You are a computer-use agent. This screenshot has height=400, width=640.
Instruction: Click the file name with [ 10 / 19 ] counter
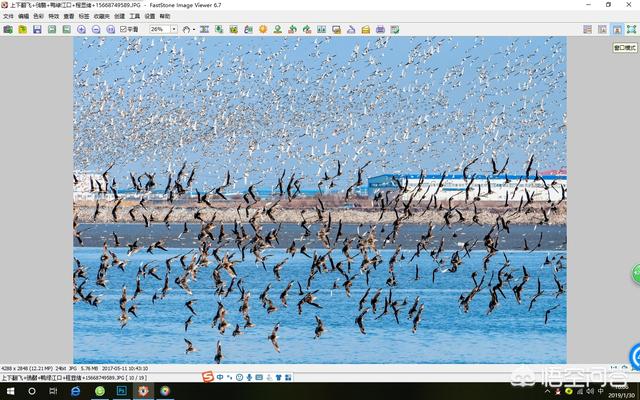[x=74, y=378]
